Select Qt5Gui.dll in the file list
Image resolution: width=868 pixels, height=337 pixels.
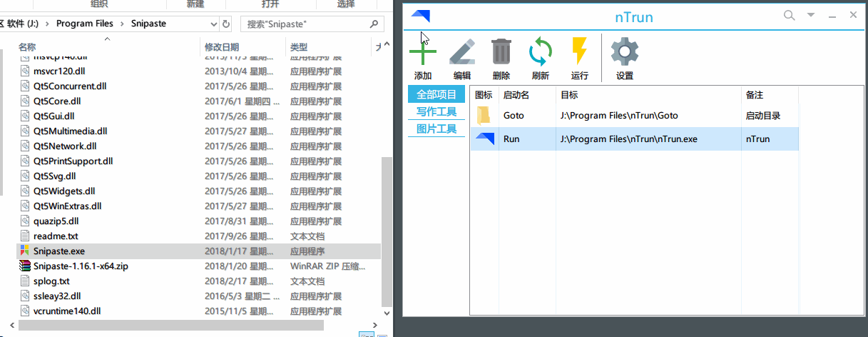coord(53,116)
